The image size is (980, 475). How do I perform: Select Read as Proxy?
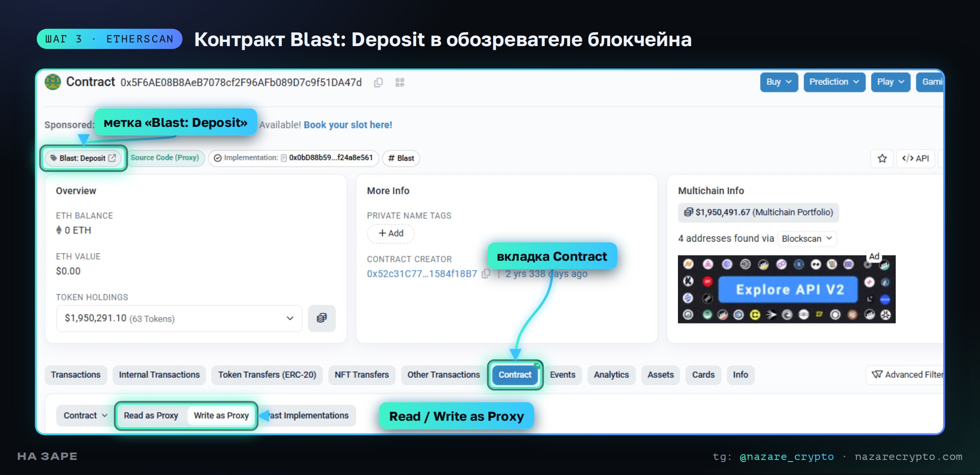[151, 415]
